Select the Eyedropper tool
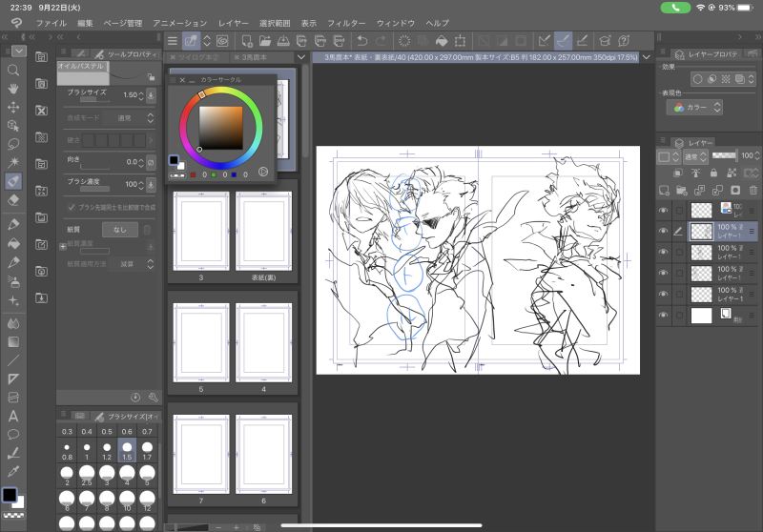Viewport: 763px width, 532px height. coord(13,472)
